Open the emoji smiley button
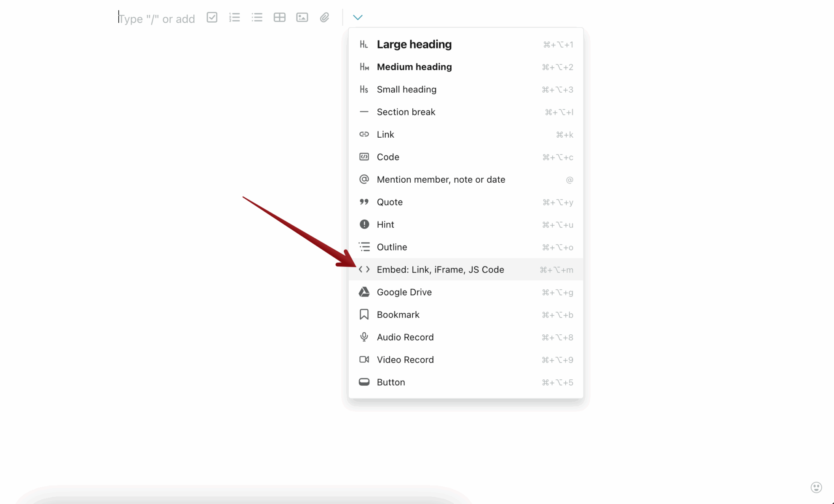Screen dimensions: 834x504 pos(816,487)
